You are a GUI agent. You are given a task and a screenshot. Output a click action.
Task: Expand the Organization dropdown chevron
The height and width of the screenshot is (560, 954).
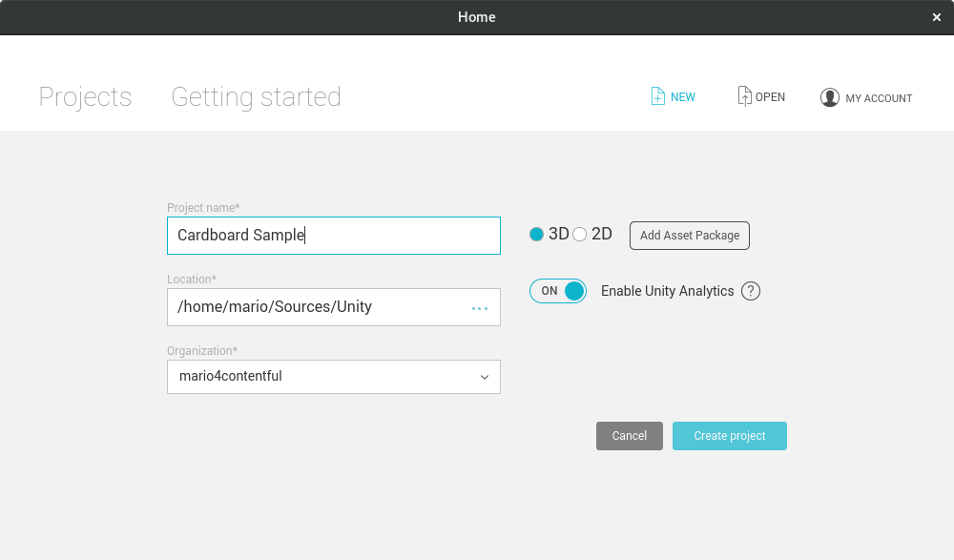tap(484, 377)
